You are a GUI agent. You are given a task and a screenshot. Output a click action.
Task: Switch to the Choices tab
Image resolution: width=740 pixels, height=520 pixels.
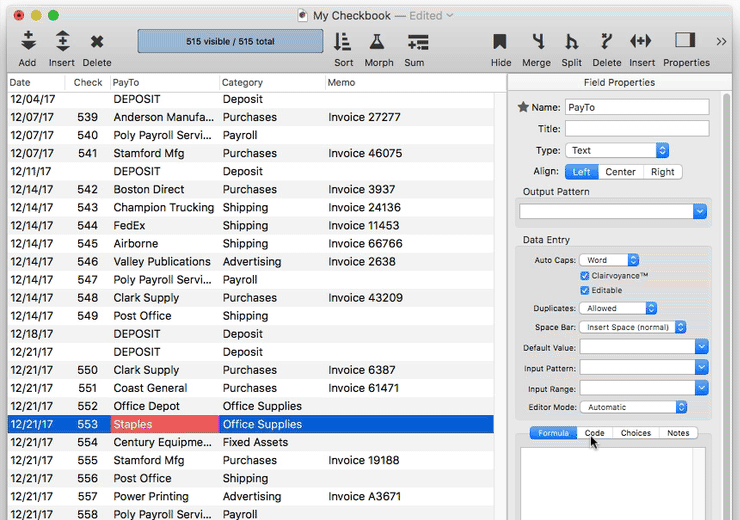click(636, 433)
